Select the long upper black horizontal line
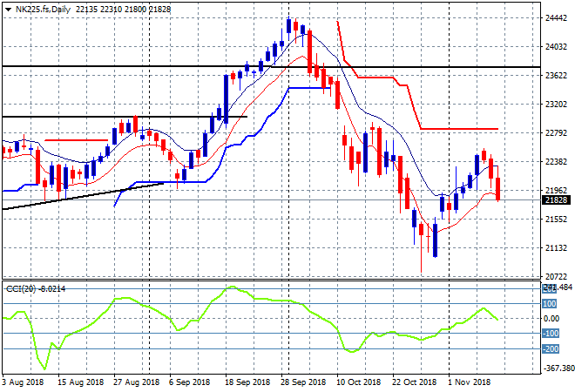 point(261,66)
